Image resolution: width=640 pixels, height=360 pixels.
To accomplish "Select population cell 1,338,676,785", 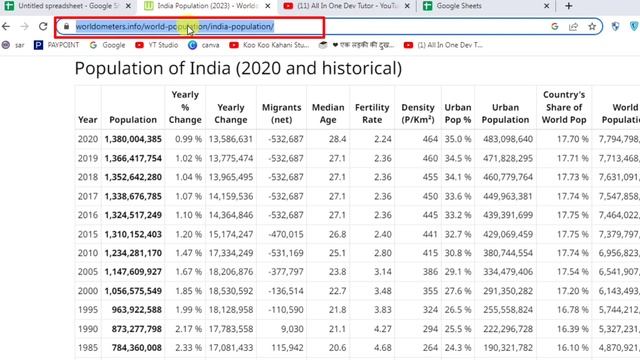I will point(133,196).
